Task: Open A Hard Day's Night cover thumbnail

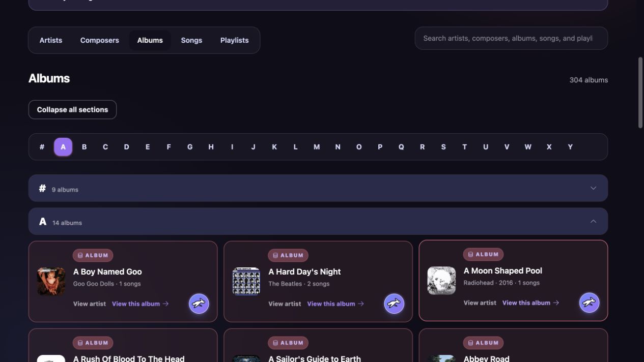Action: [x=246, y=281]
